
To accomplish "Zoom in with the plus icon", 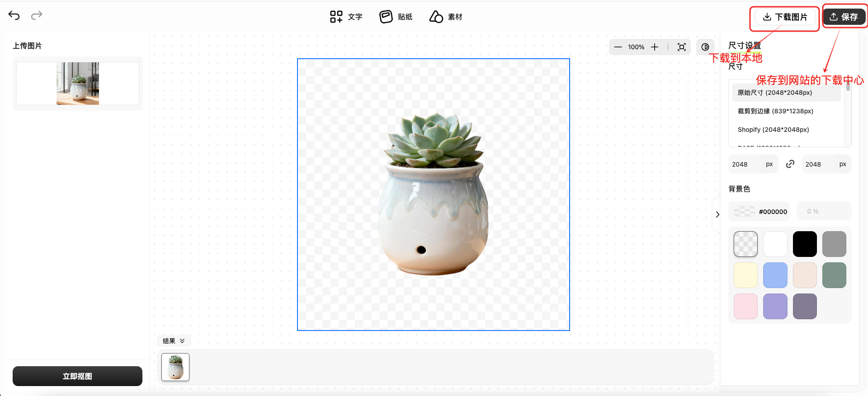I will (655, 47).
